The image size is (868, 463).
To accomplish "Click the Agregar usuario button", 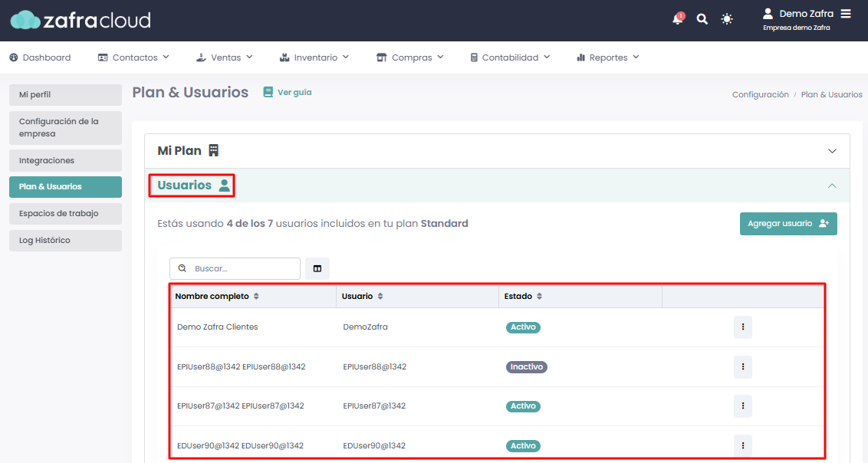I will (788, 224).
